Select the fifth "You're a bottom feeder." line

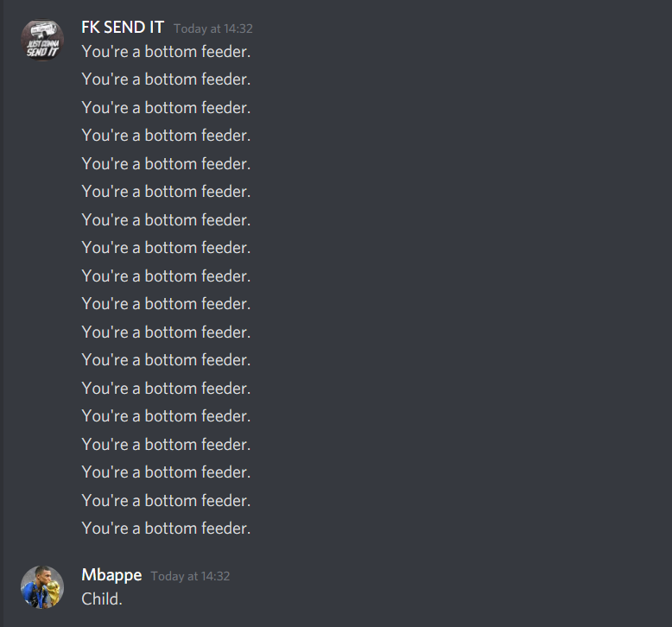[x=167, y=164]
